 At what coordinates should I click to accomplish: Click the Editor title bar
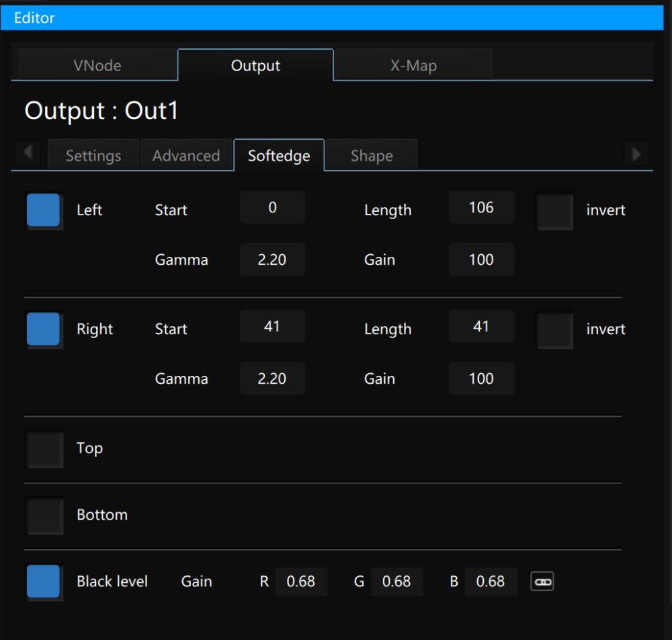pyautogui.click(x=332, y=17)
